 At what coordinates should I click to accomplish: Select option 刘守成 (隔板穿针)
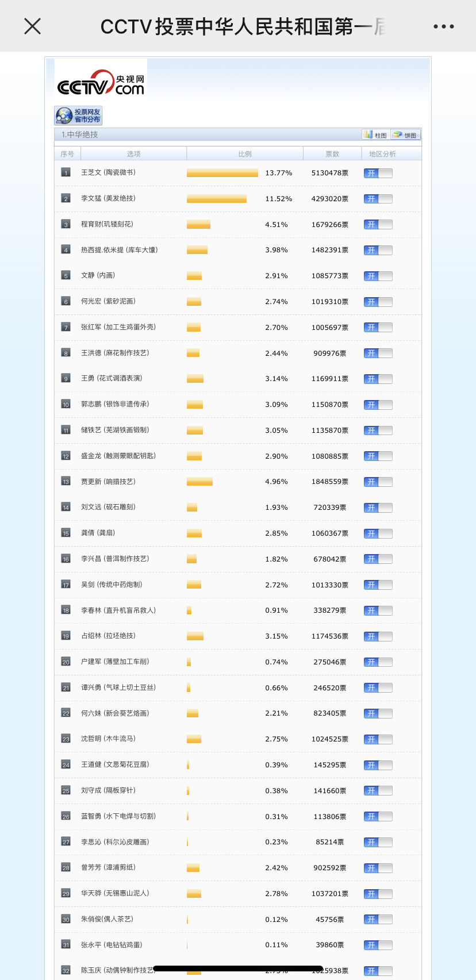pos(109,790)
